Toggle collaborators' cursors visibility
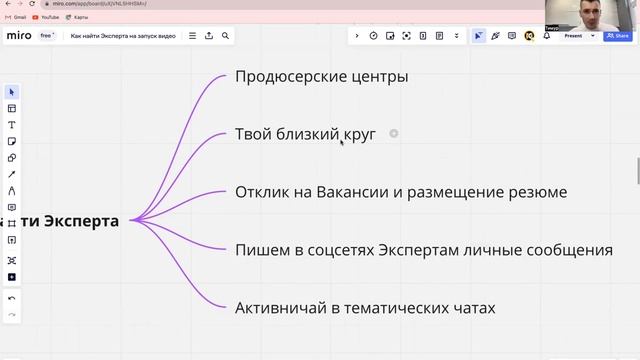This screenshot has height=360, width=640. pyautogui.click(x=478, y=36)
